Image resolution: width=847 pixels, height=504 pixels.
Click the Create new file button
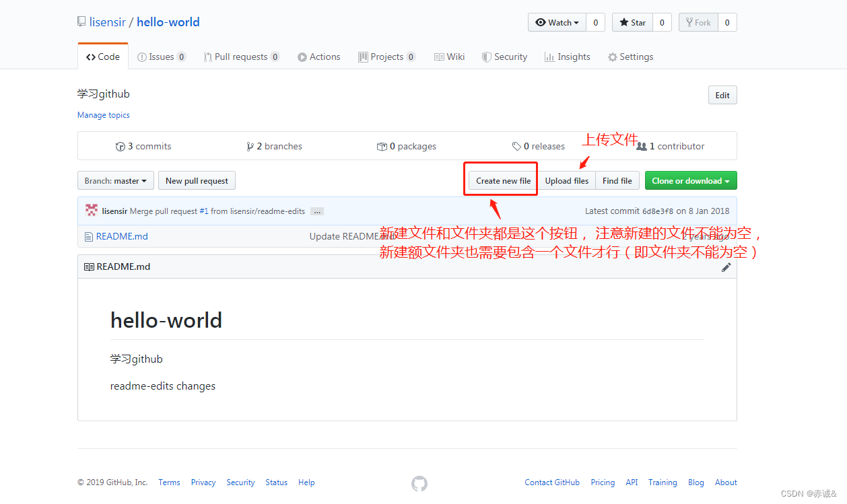tap(503, 180)
